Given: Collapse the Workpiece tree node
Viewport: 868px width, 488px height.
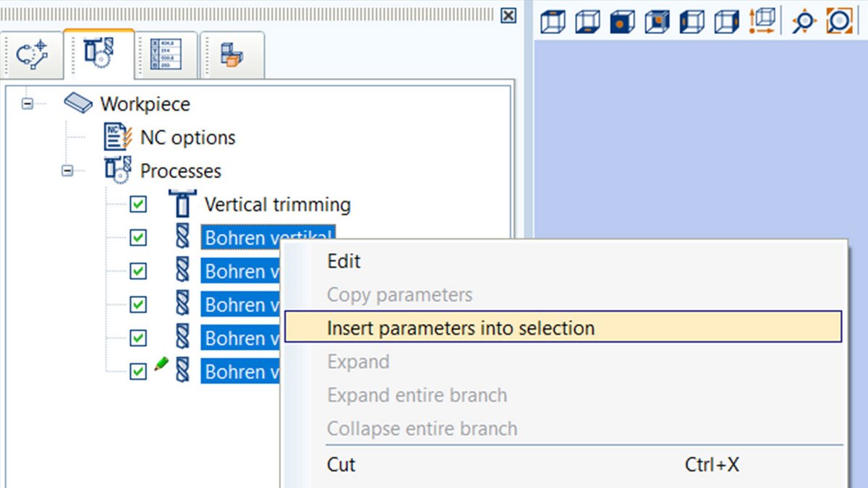Looking at the screenshot, I should click(x=26, y=103).
